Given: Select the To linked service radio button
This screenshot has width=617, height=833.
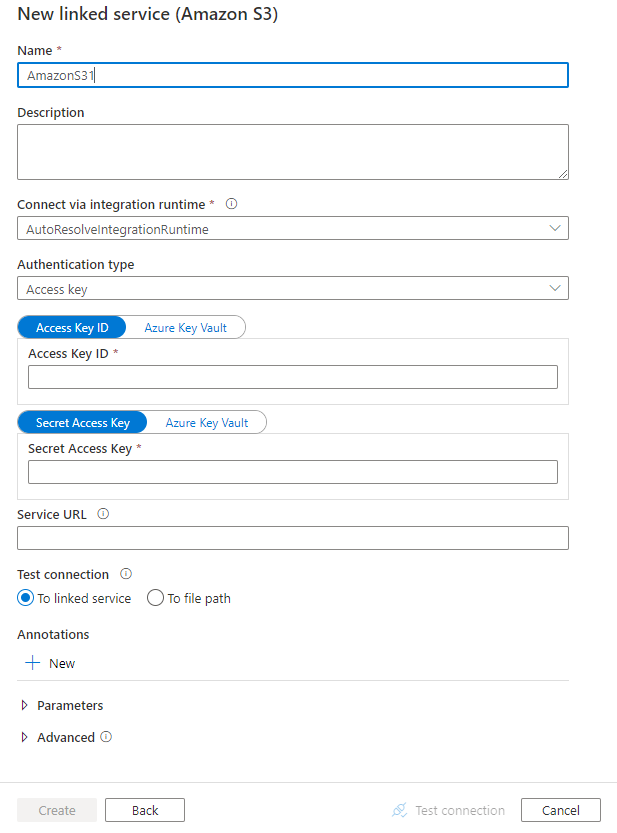Looking at the screenshot, I should click(x=23, y=598).
